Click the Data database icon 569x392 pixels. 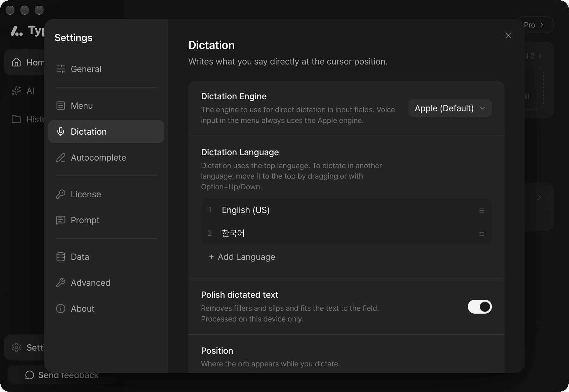click(61, 257)
